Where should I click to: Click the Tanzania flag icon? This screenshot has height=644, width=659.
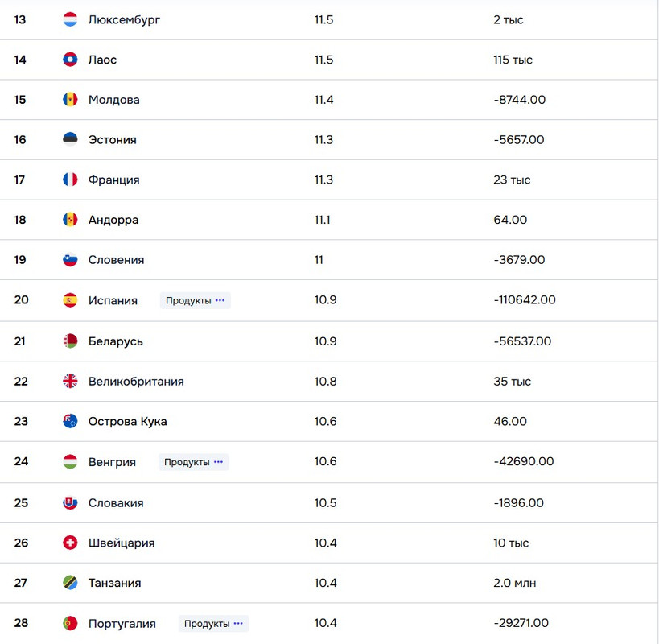coord(70,583)
